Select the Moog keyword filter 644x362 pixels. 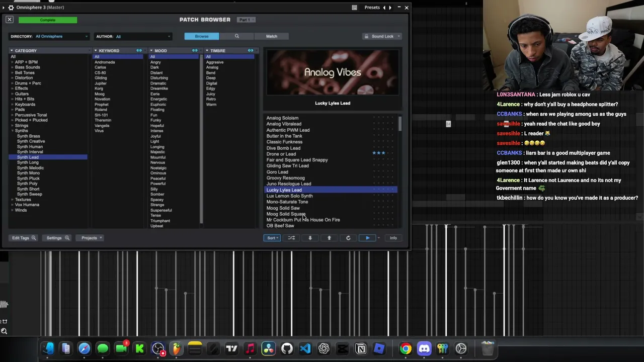100,94
